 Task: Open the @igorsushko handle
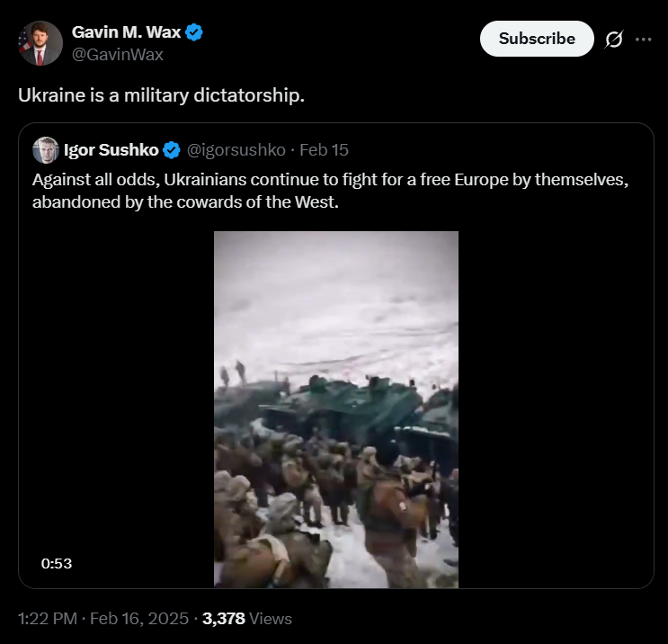point(236,149)
